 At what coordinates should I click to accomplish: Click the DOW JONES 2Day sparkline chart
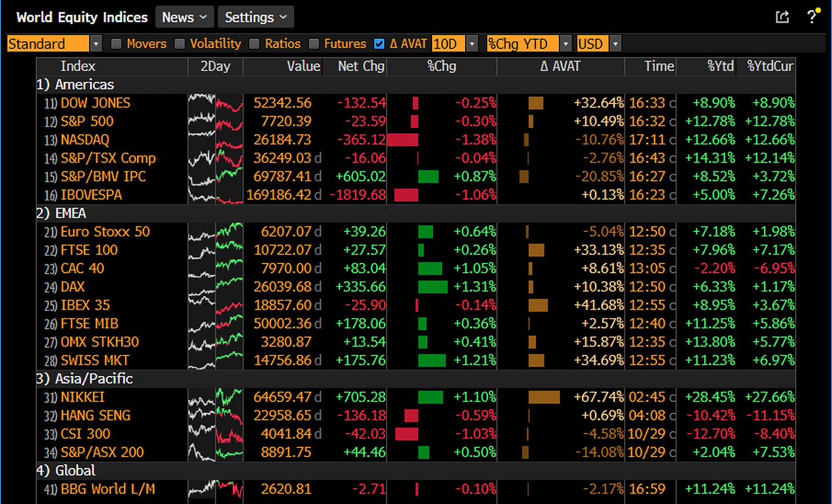(215, 103)
